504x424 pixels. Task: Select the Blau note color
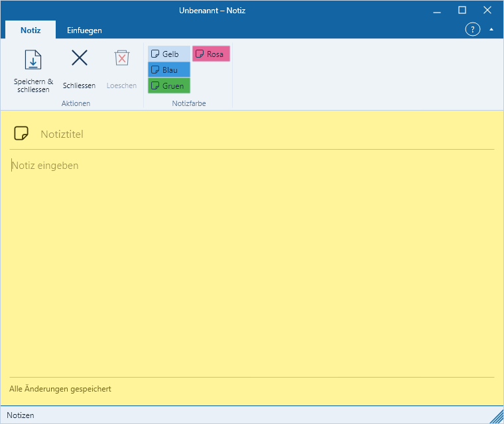pyautogui.click(x=169, y=70)
